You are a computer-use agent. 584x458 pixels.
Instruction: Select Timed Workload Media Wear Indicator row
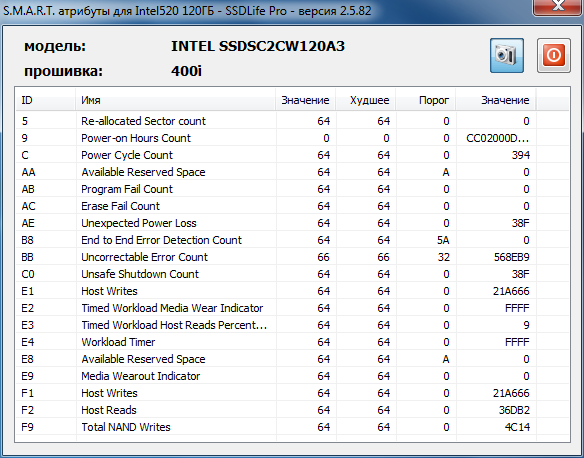(292, 308)
